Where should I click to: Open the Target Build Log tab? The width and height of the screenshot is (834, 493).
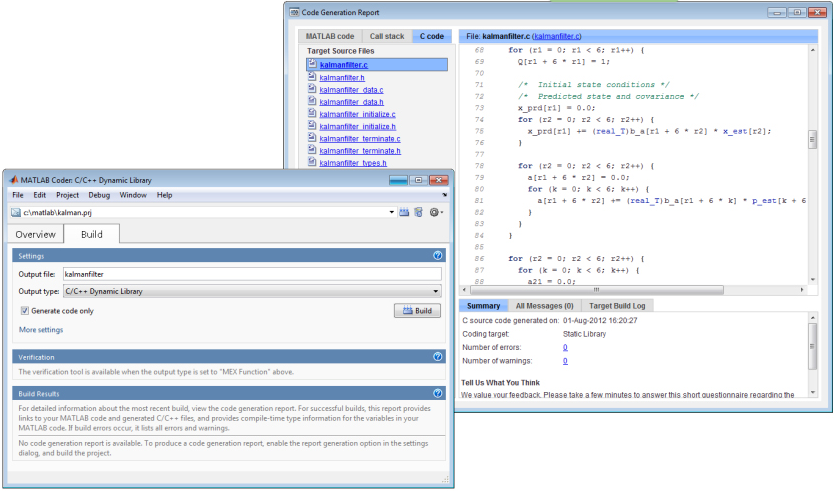(x=616, y=306)
